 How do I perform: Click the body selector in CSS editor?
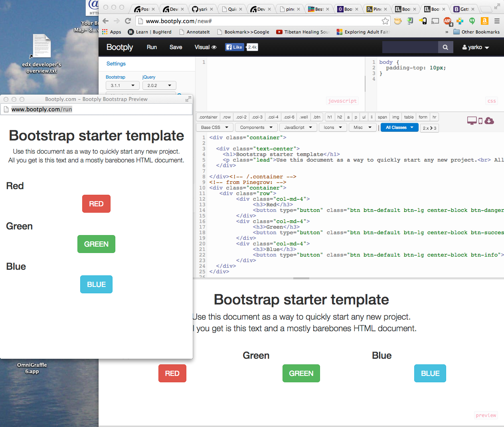386,62
